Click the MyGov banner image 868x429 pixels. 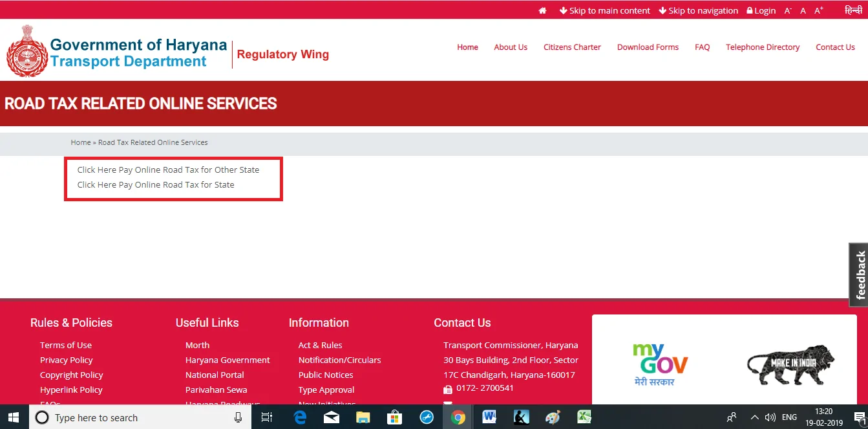[660, 364]
